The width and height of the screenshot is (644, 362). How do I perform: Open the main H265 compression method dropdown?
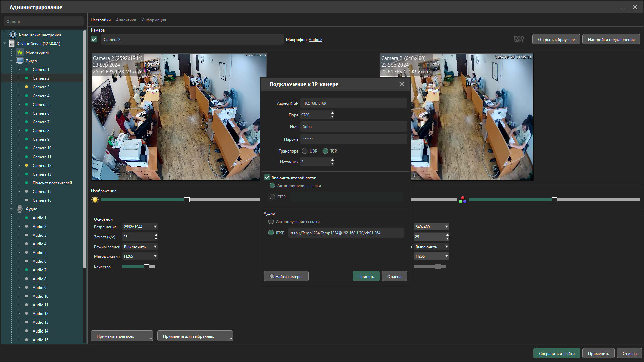point(140,256)
